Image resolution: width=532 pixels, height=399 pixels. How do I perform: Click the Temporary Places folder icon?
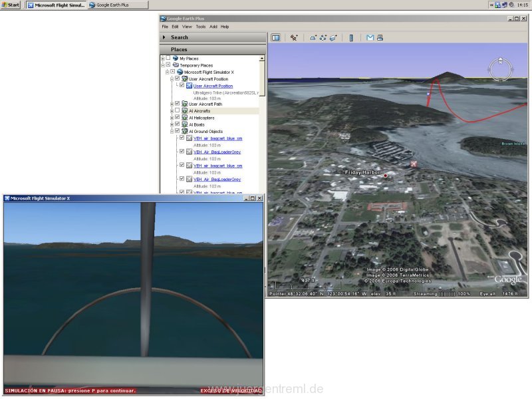tap(176, 65)
